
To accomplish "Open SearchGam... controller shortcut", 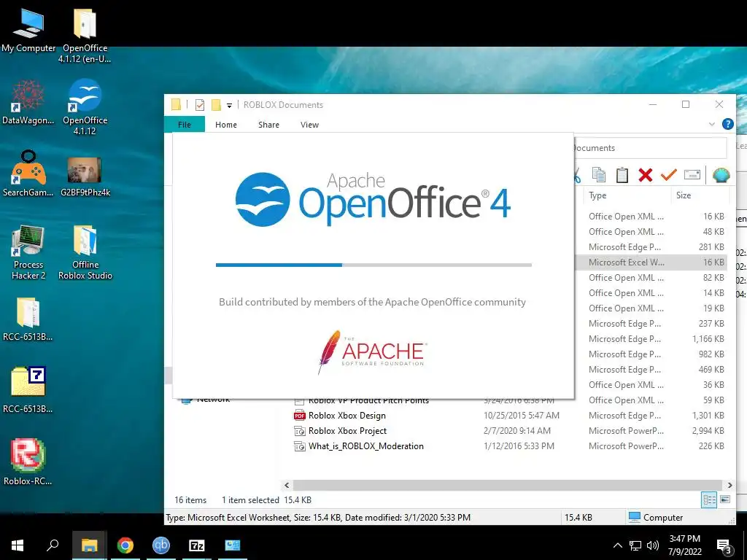I will (x=28, y=174).
